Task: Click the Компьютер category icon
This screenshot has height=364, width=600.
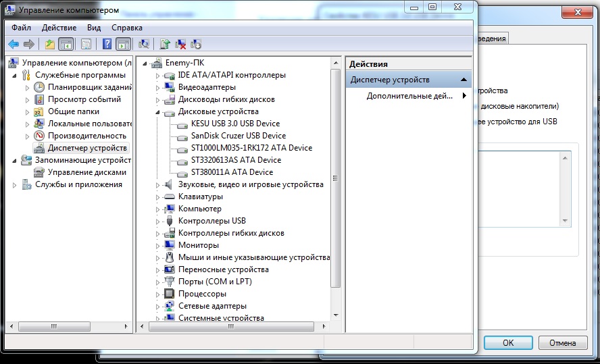Action: click(169, 209)
